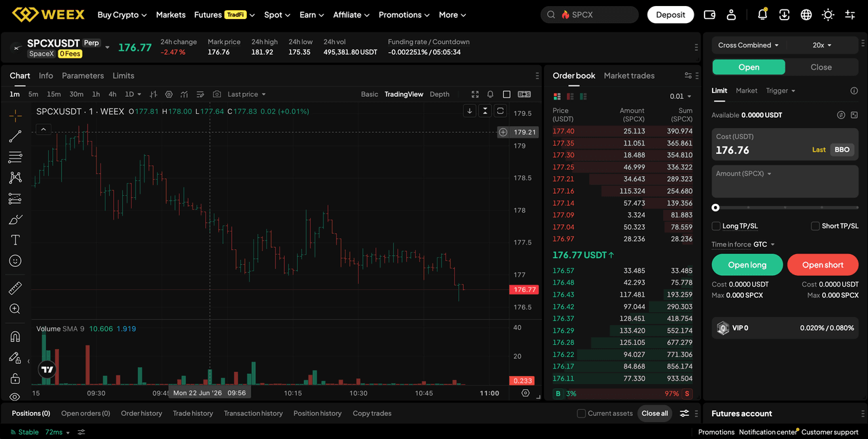Image resolution: width=868 pixels, height=439 pixels.
Task: Select the trend line drawing tool
Action: (x=15, y=137)
